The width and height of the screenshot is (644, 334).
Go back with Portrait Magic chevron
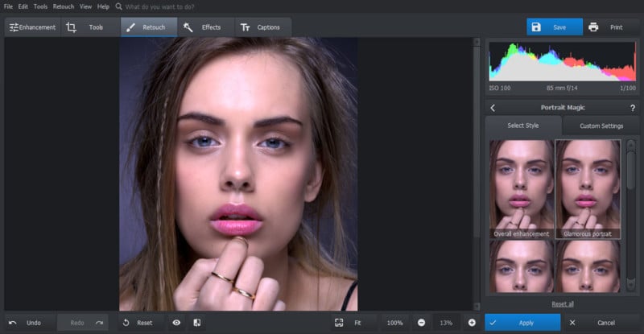coord(493,108)
